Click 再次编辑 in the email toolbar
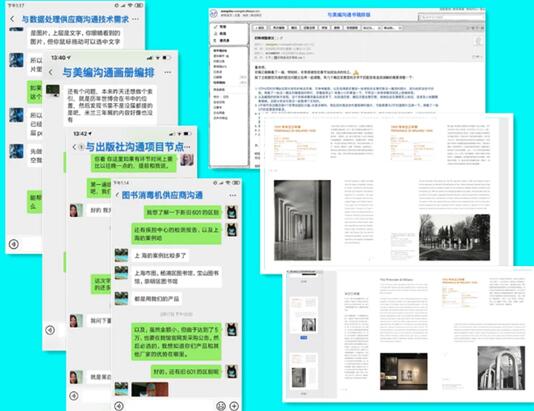 coord(279,28)
